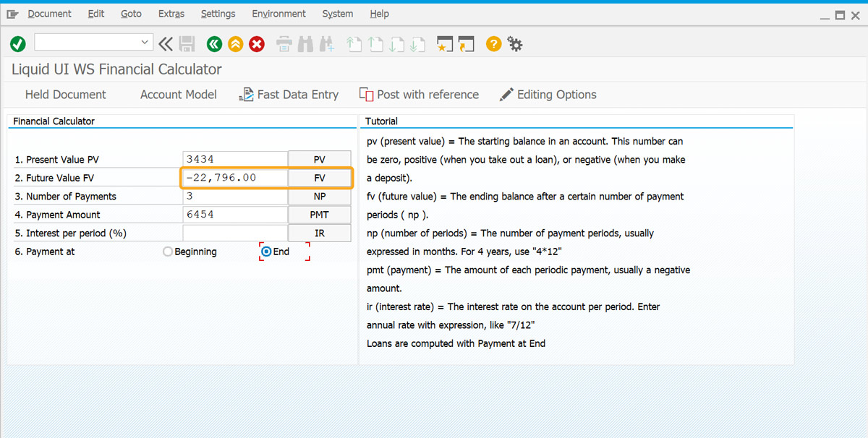Click the IR calculate button
This screenshot has height=438, width=868.
click(x=320, y=233)
